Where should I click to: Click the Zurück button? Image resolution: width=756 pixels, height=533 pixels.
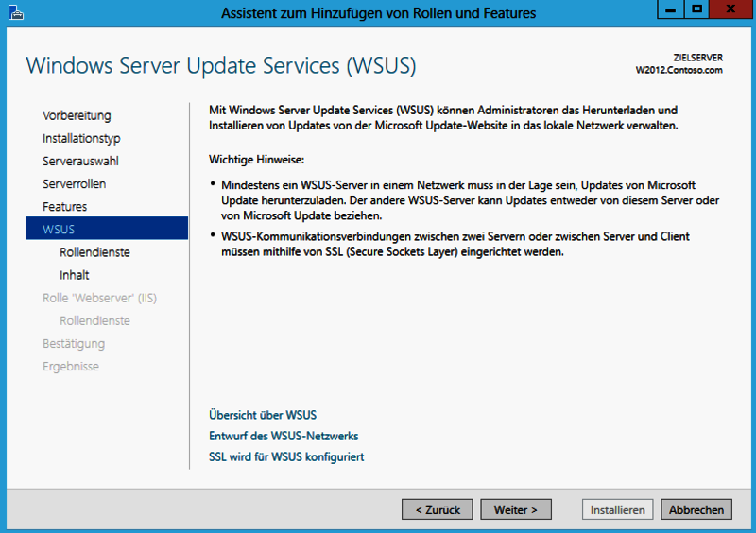click(x=438, y=509)
